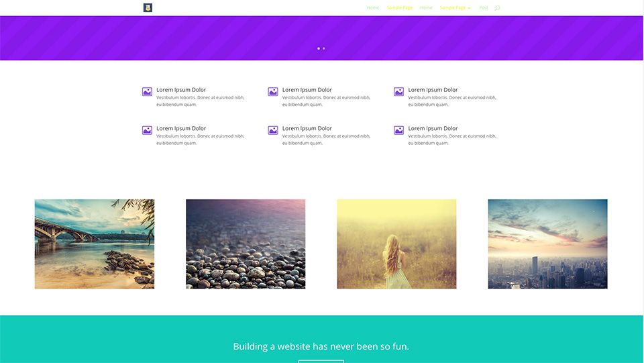Click the top-left blurb image icon
The width and height of the screenshot is (644, 363).
click(x=147, y=92)
